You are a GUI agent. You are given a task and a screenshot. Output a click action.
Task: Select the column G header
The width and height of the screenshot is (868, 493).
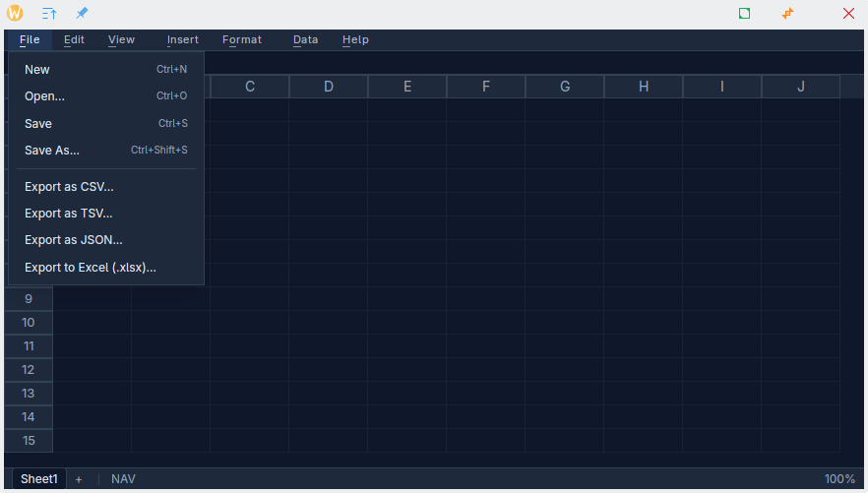point(565,87)
